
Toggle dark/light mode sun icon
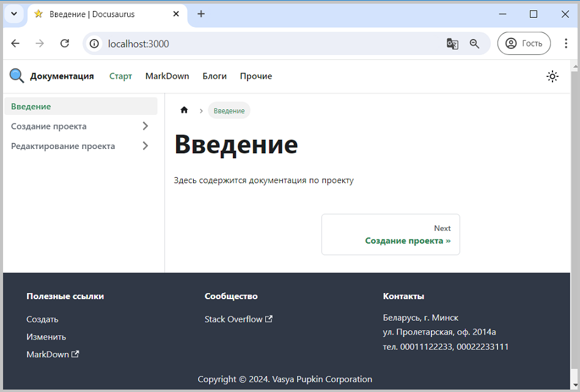click(x=552, y=76)
